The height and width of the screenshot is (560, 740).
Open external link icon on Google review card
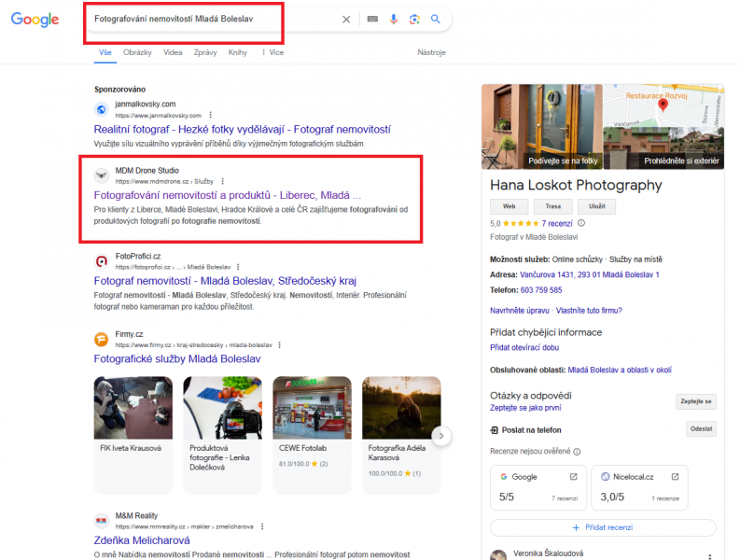(x=573, y=476)
